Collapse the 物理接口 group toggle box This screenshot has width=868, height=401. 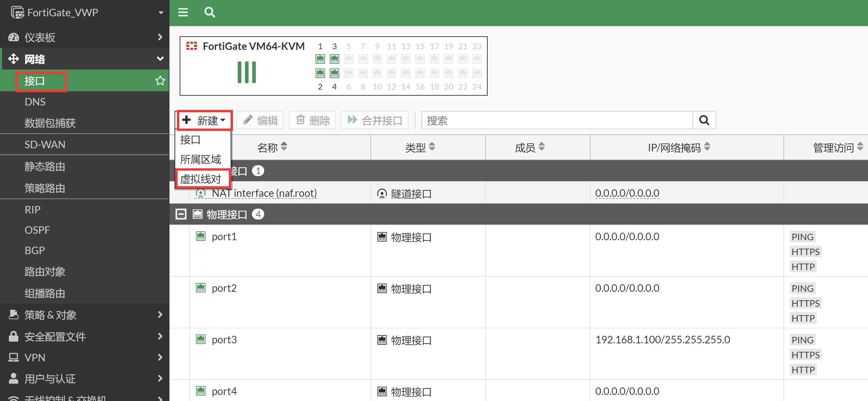[181, 214]
